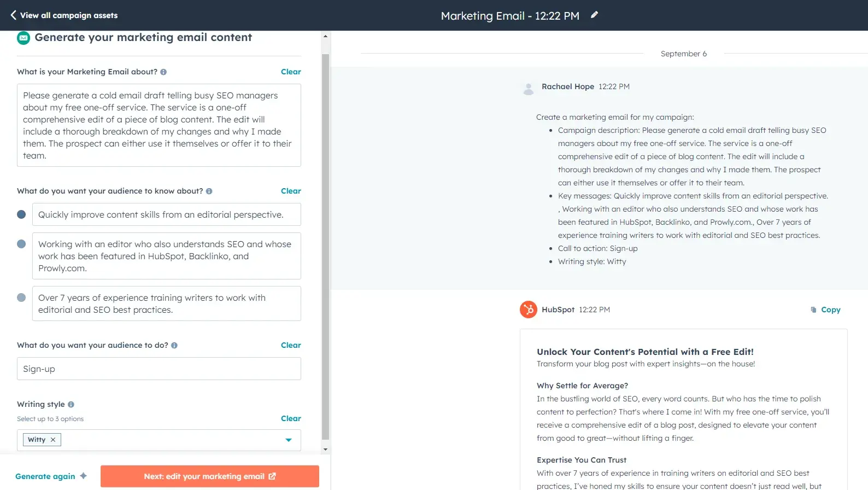
Task: Open the Writing style dropdown arrow
Action: [x=288, y=440]
